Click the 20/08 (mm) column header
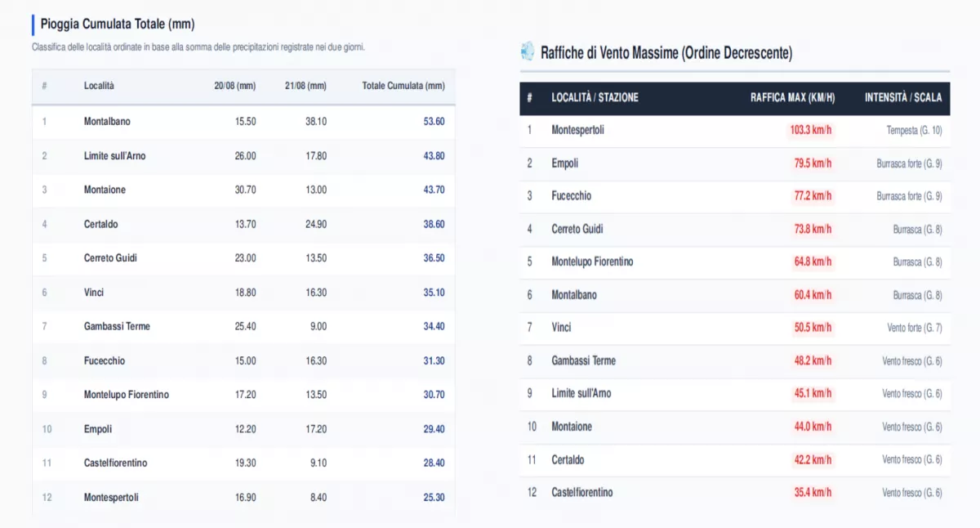980x528 pixels. pos(234,86)
